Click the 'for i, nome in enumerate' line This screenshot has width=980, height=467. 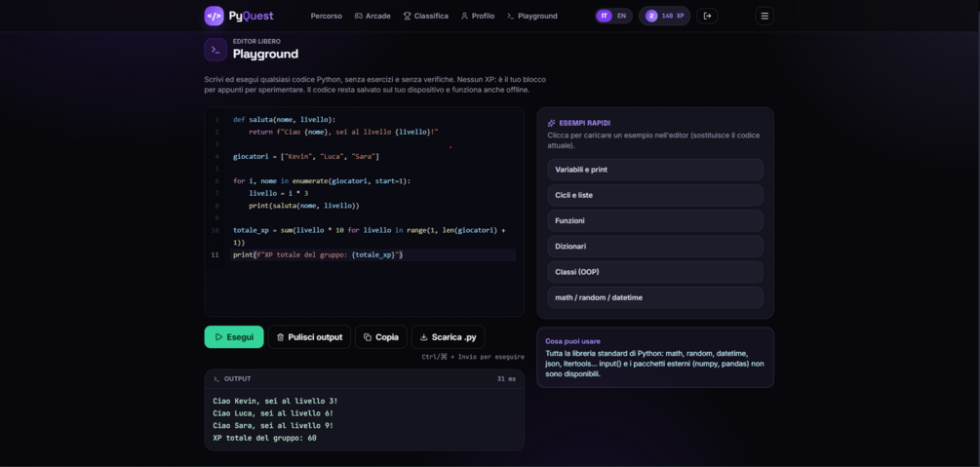click(322, 181)
